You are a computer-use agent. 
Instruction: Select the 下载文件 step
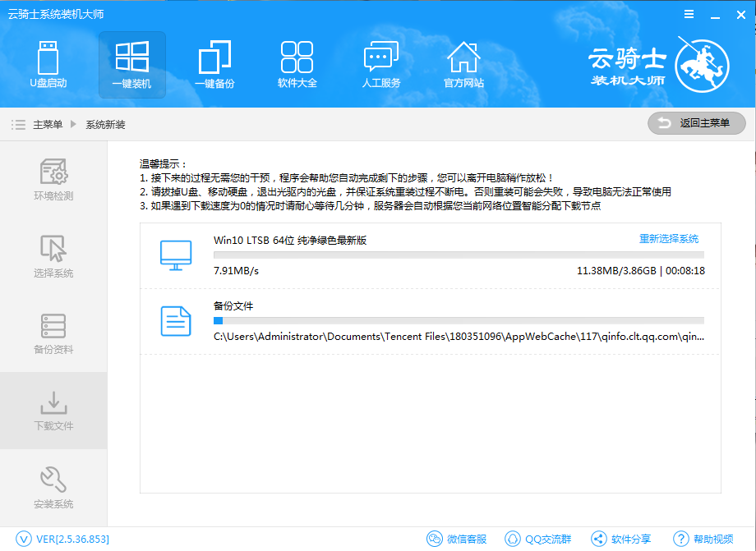coord(53,411)
